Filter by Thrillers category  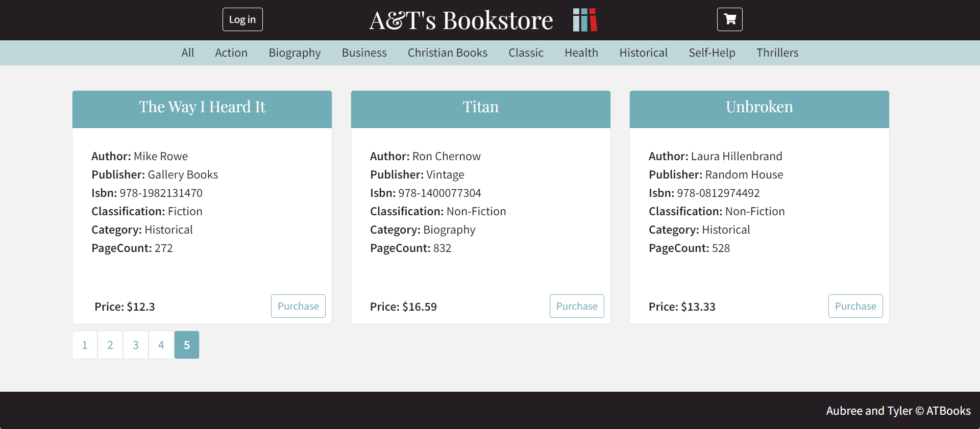coord(777,53)
